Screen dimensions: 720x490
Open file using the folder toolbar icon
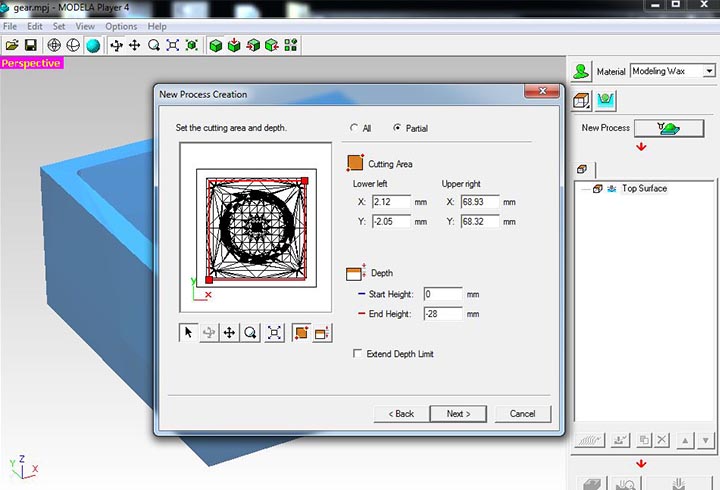click(12, 45)
